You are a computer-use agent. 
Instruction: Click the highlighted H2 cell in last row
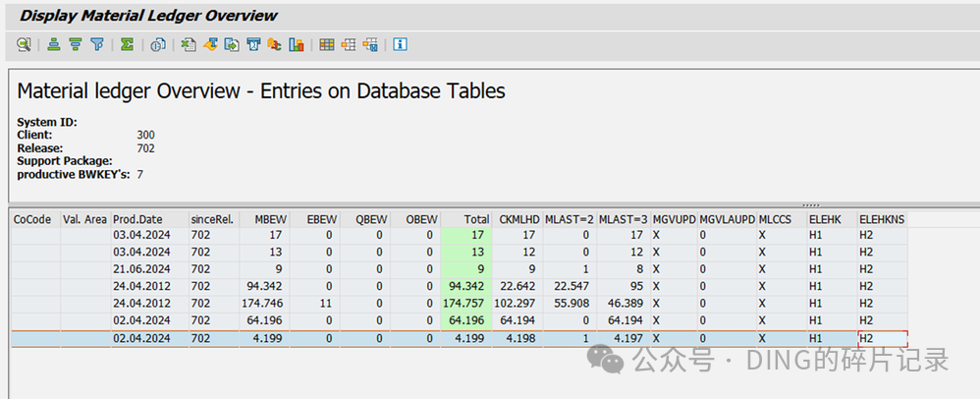point(882,338)
